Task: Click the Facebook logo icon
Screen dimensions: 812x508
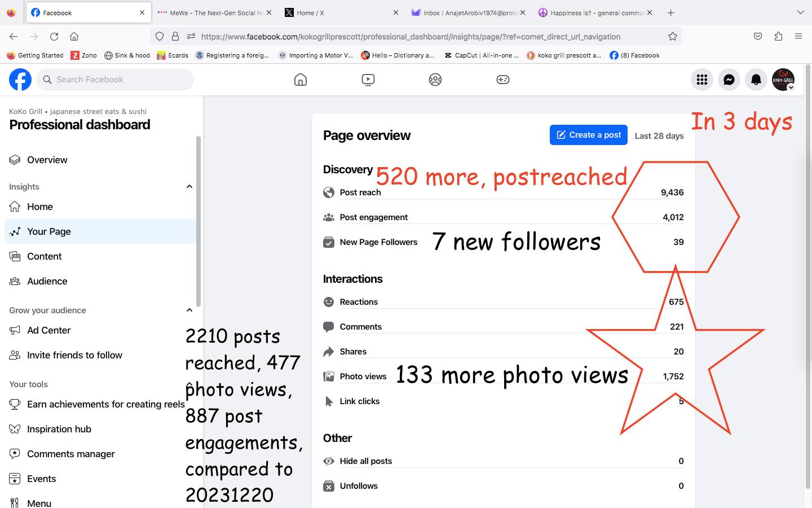Action: click(x=20, y=80)
